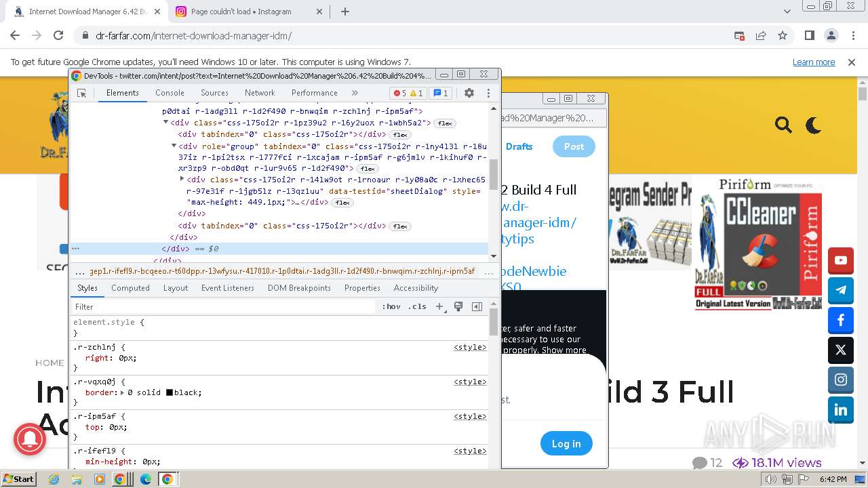Toggle flex badge on the r-1pz39u2 div
The height and width of the screenshot is (488, 868).
pos(445,123)
